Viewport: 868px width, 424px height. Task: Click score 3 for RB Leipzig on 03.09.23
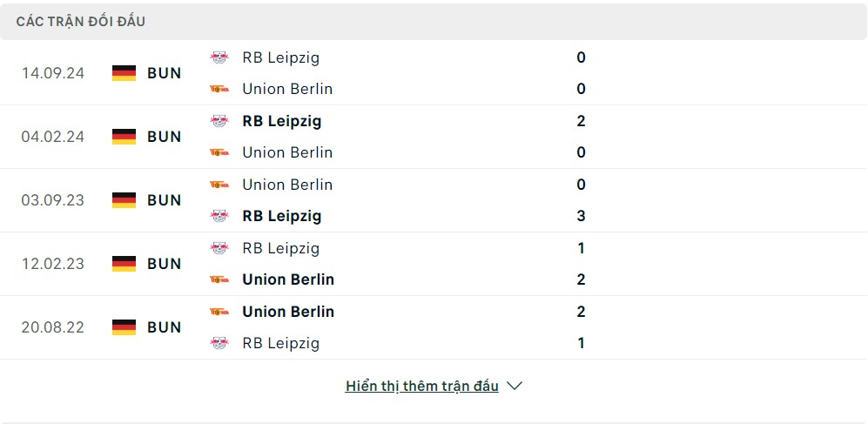(581, 216)
